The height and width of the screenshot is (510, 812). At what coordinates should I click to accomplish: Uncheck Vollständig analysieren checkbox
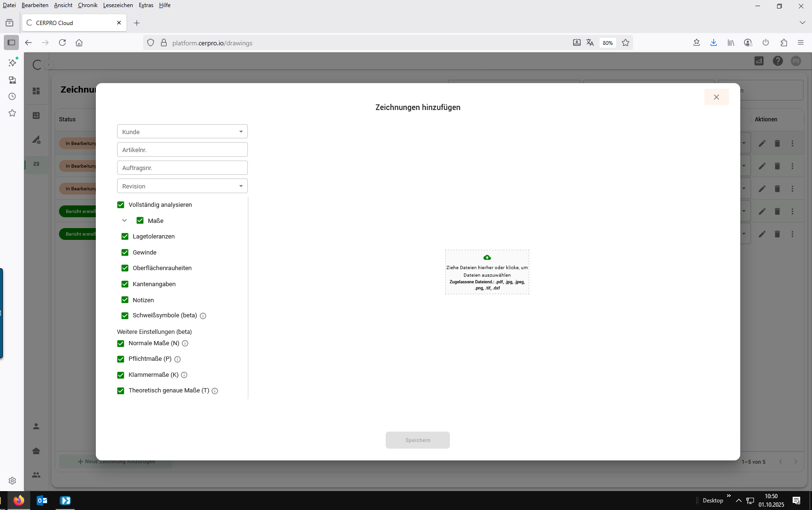click(121, 205)
